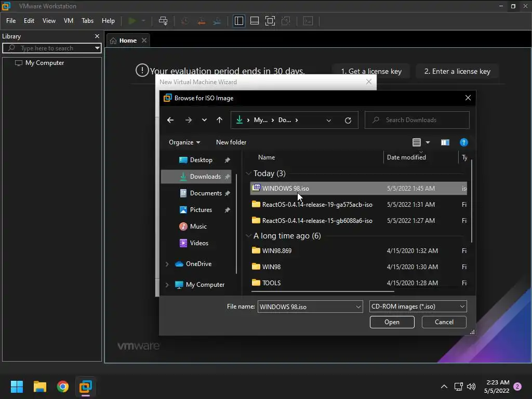Click the Unity mode toolbar icon
This screenshot has height=399, width=532.
click(286, 21)
